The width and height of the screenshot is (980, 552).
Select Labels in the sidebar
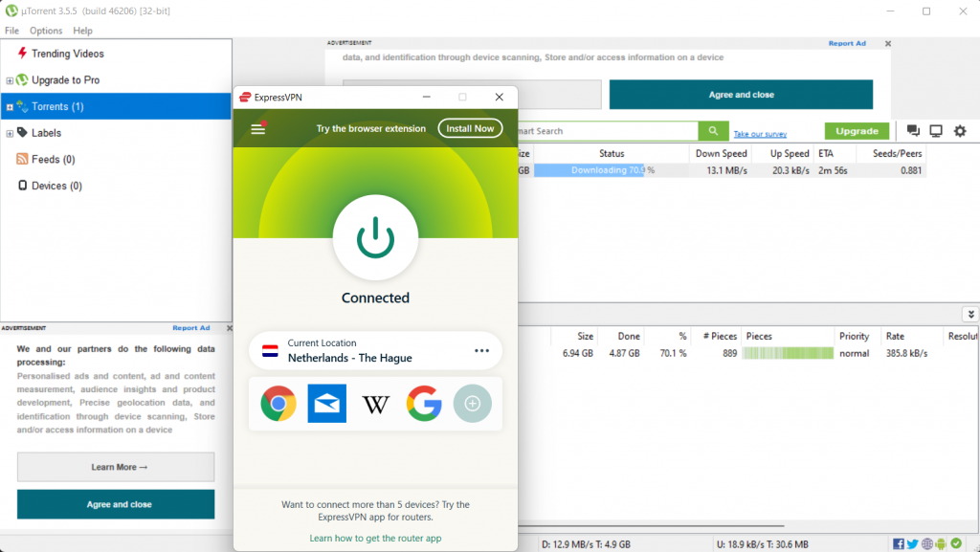click(x=46, y=133)
